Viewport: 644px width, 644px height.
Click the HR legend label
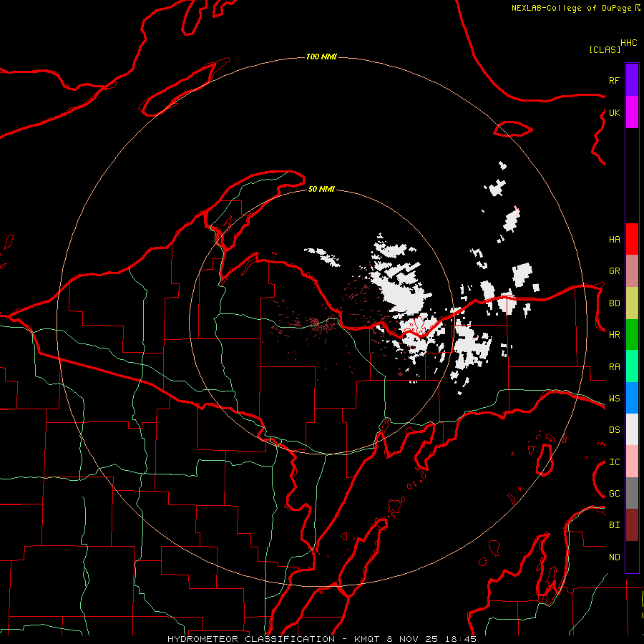click(x=614, y=335)
